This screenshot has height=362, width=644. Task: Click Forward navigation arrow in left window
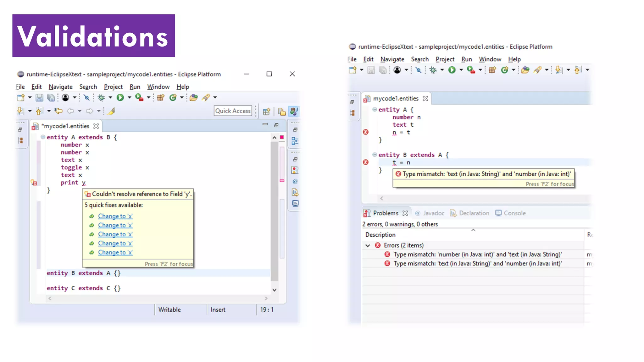point(90,111)
